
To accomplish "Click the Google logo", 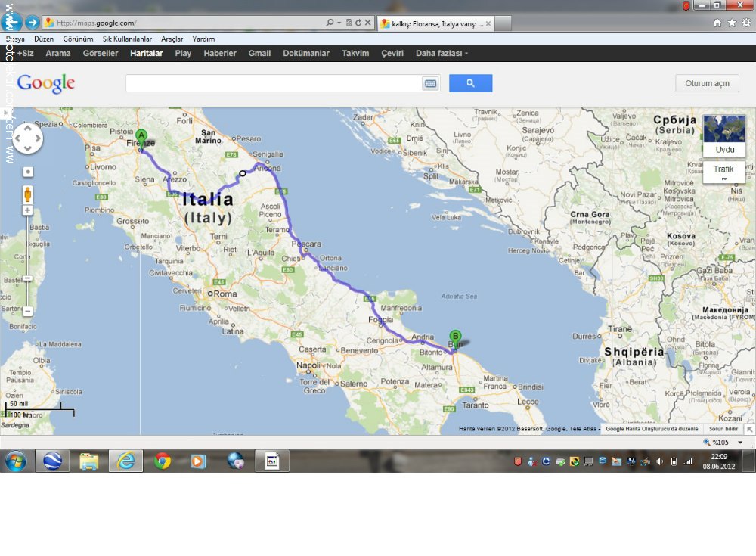I will pos(46,83).
